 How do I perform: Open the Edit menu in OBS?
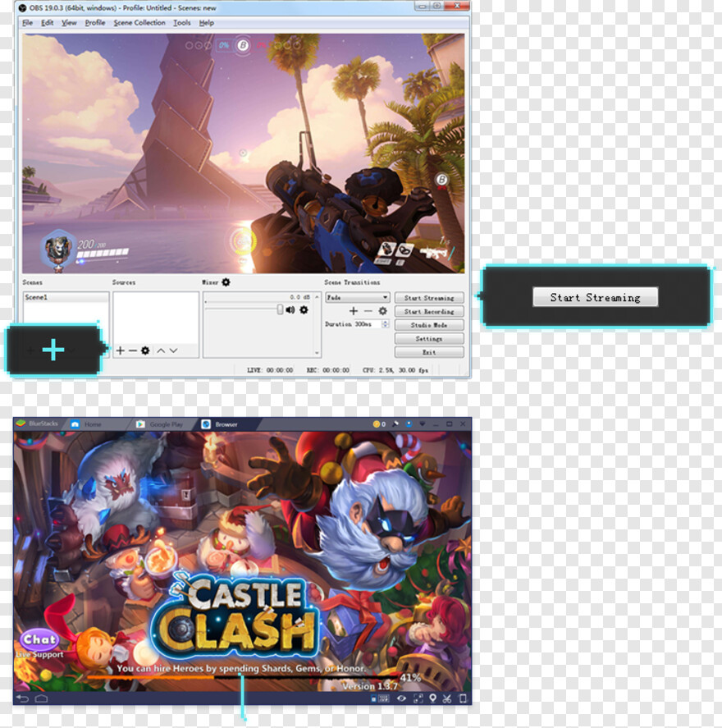coord(47,23)
